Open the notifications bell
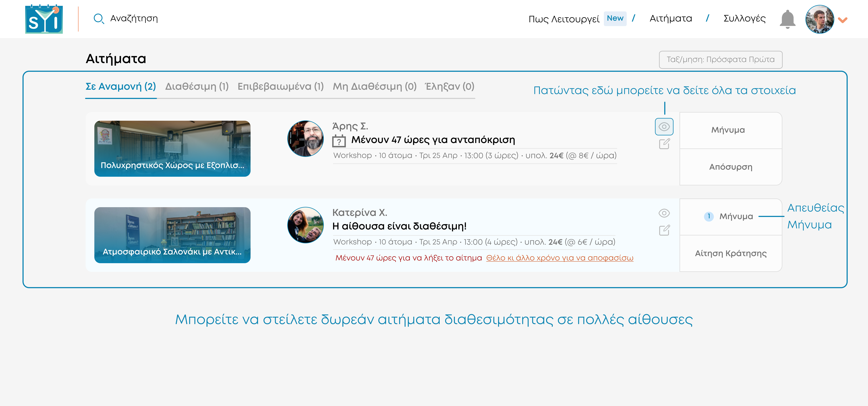The width and height of the screenshot is (868, 406). tap(787, 19)
